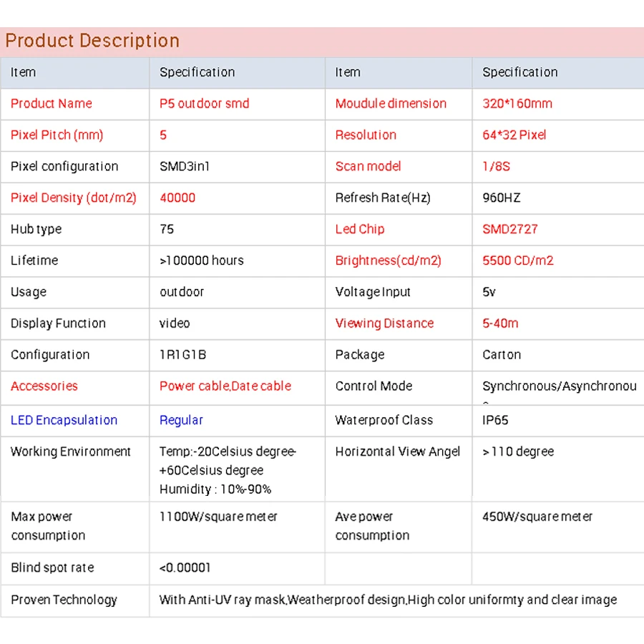
Task: Click the <0.00001 blind spot rate value
Action: click(x=185, y=568)
